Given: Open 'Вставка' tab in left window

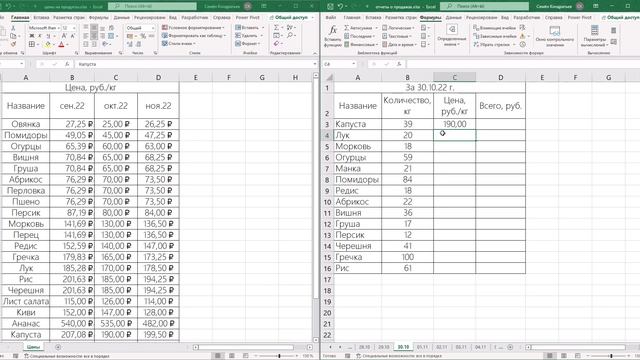Looking at the screenshot, I should (x=41, y=18).
